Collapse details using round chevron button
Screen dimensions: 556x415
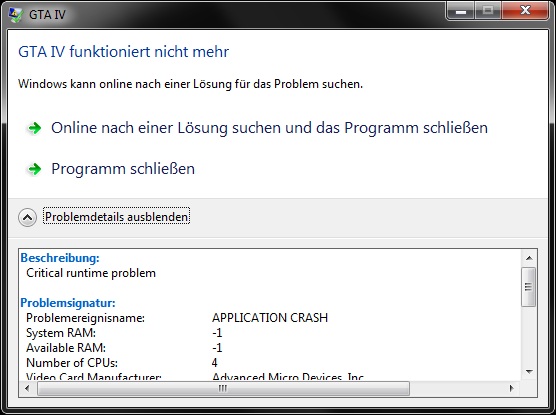pyautogui.click(x=27, y=217)
